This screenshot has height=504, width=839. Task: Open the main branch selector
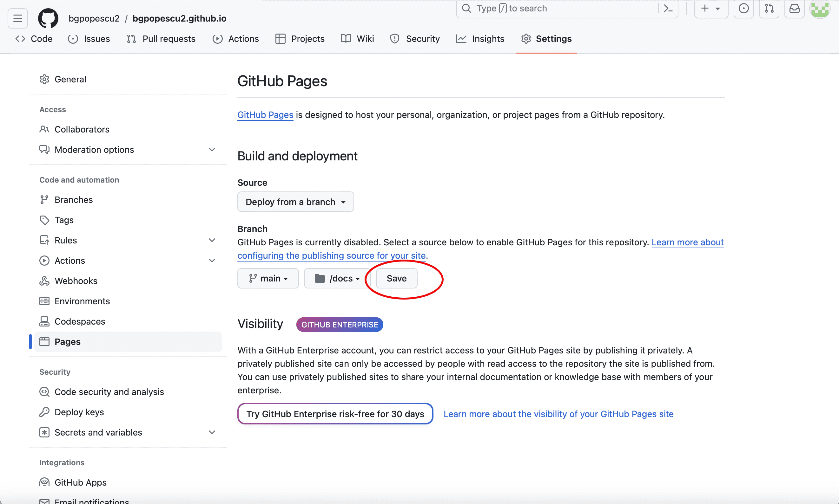click(268, 279)
